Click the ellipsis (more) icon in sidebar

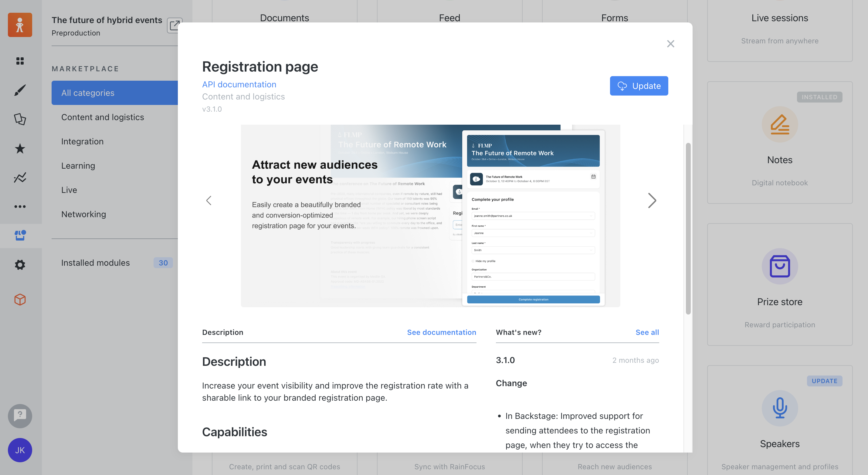pos(20,206)
